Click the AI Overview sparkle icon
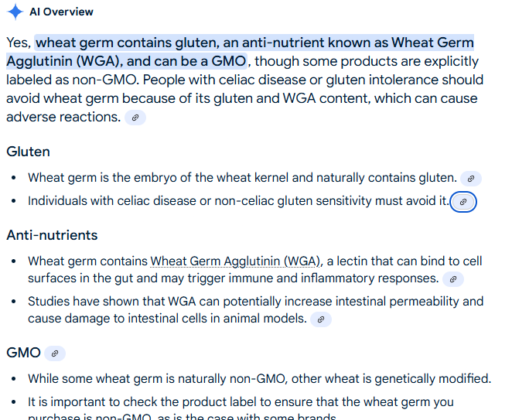512x420 pixels. pyautogui.click(x=15, y=12)
